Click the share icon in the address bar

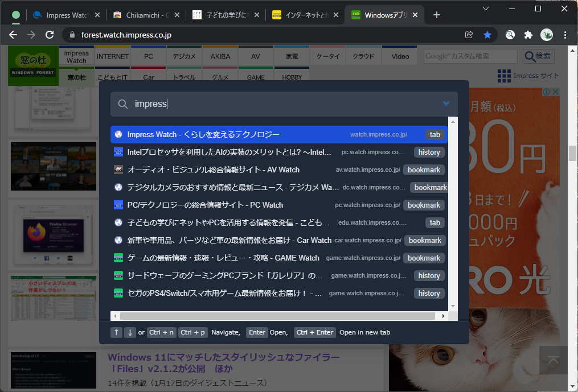pos(468,34)
